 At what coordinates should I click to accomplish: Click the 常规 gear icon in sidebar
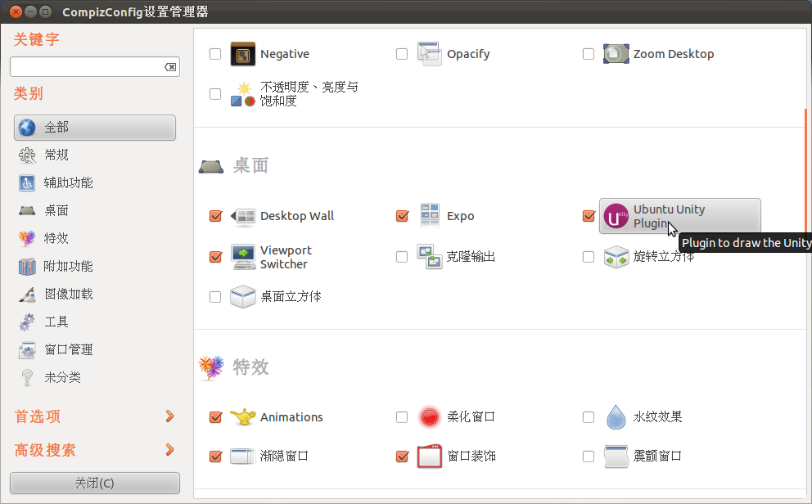click(x=27, y=155)
